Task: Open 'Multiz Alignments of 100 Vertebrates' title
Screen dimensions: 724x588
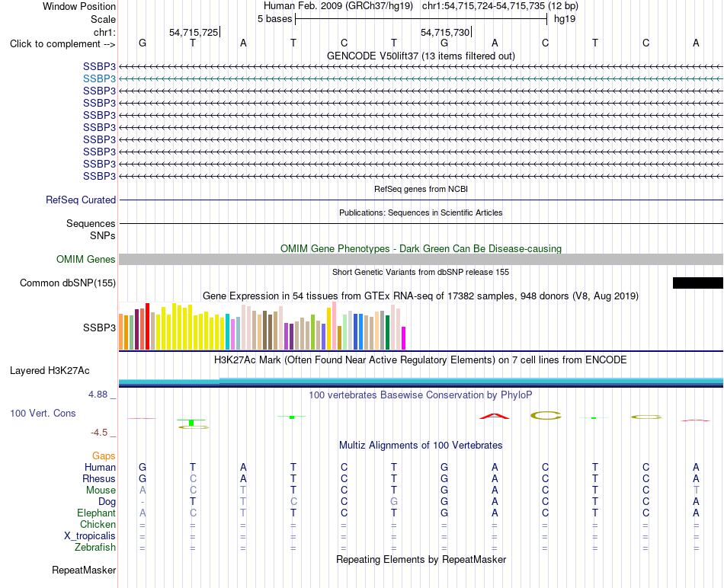Action: 421,445
